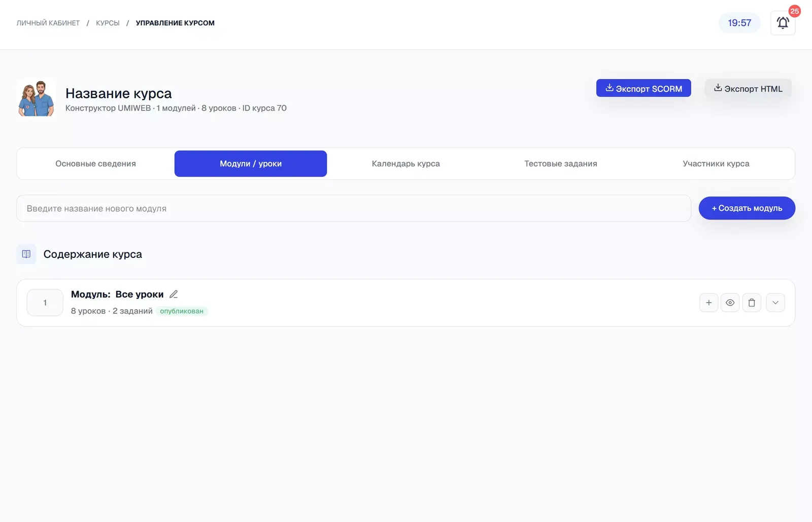
Task: Click the Экспорт SCORM button
Action: (644, 88)
